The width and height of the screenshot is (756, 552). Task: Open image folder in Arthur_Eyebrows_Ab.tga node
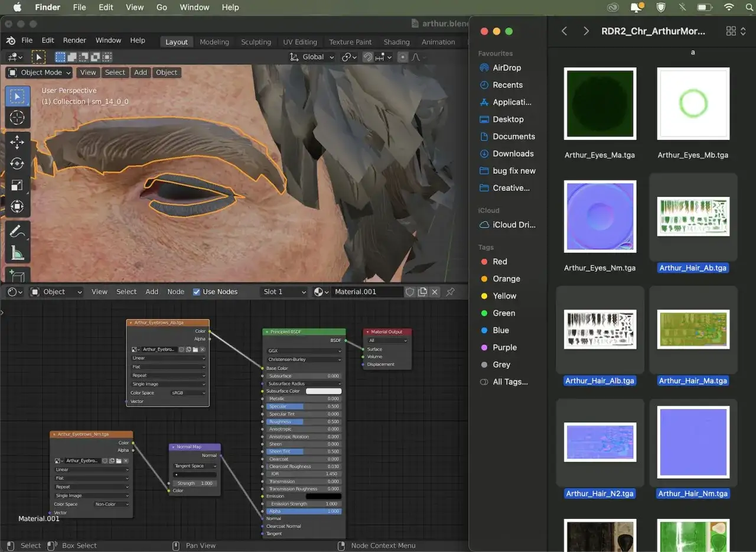click(195, 349)
